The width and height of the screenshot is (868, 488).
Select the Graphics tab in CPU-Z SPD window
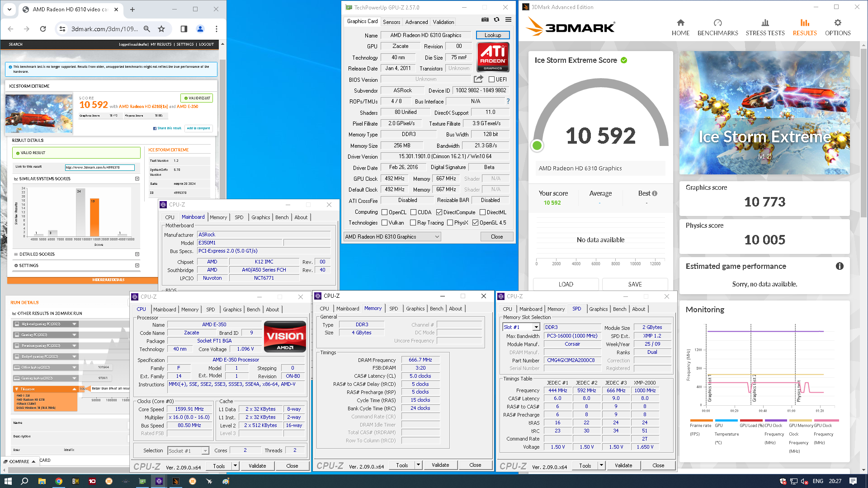pyautogui.click(x=598, y=309)
